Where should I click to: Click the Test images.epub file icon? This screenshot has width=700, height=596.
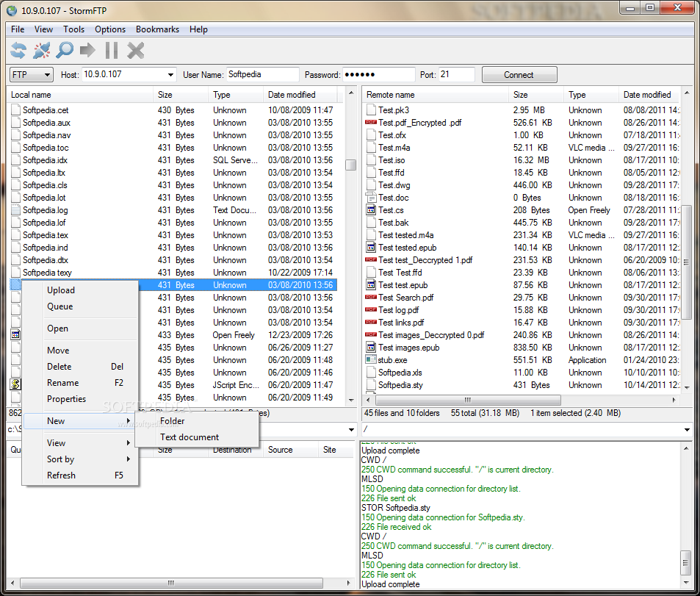pos(370,347)
